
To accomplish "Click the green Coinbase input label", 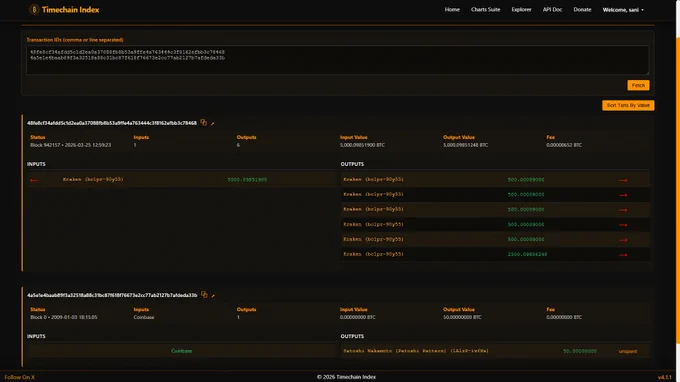I will tap(181, 351).
